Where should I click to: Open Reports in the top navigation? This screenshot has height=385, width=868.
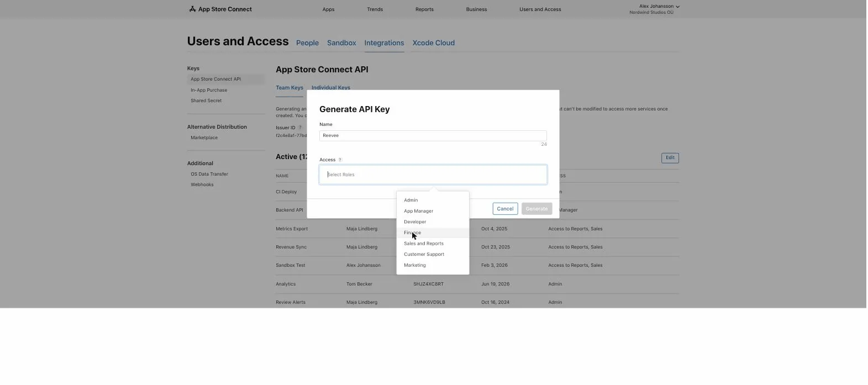(x=424, y=9)
